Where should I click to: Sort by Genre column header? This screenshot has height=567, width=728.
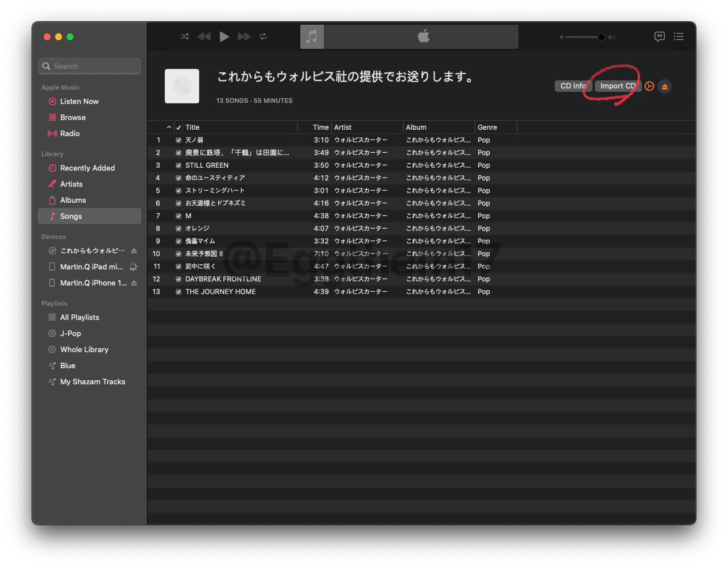(487, 128)
